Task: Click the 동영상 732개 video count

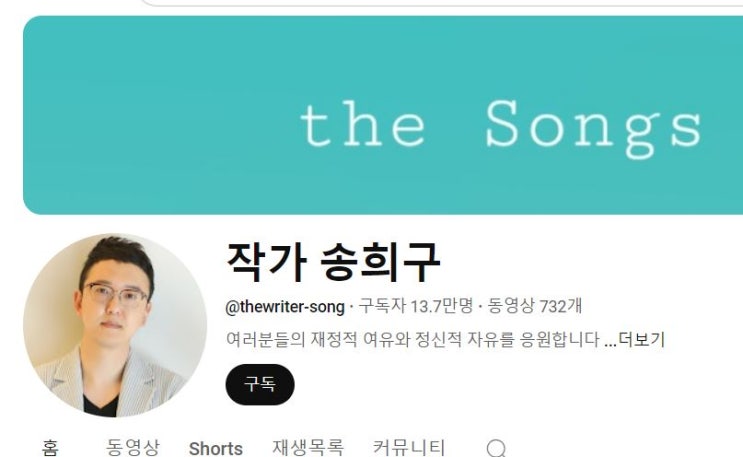Action: [x=535, y=306]
